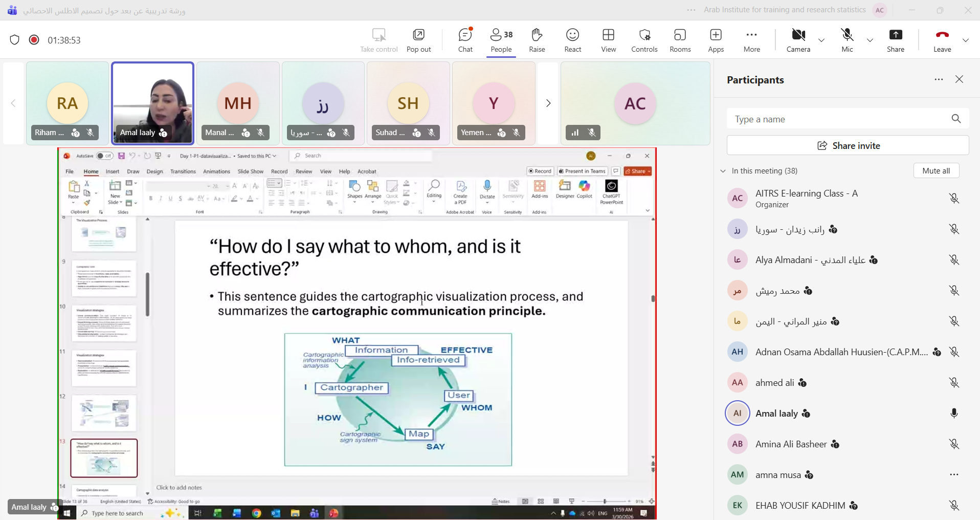Click the Mute all button
The image size is (980, 520).
pyautogui.click(x=936, y=171)
